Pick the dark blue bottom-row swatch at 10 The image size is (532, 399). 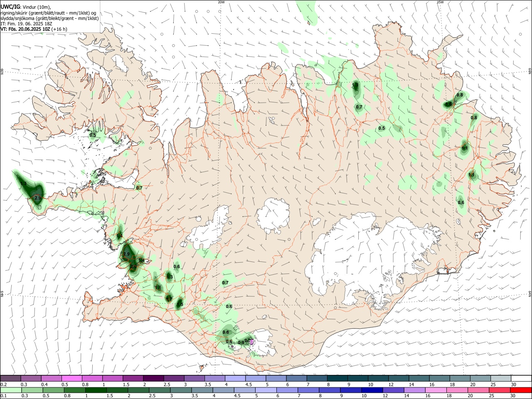coord(372,390)
